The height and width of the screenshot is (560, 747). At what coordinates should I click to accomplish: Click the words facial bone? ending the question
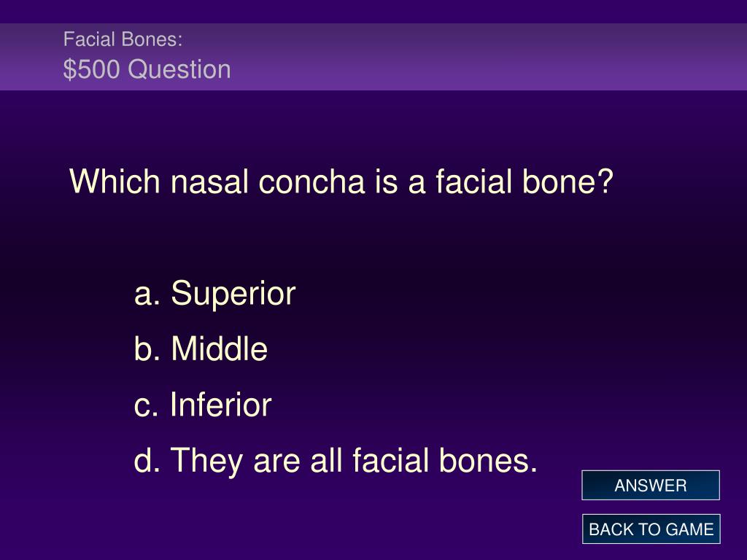(524, 182)
